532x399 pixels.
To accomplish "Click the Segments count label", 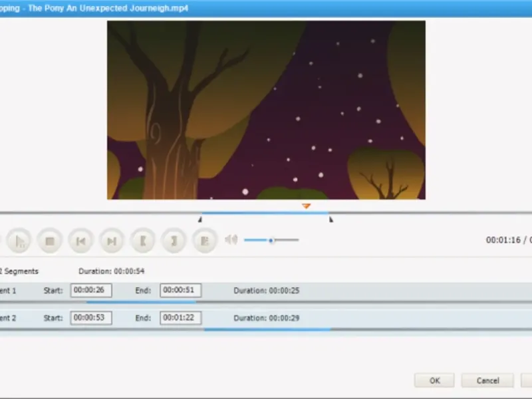I will coord(19,271).
